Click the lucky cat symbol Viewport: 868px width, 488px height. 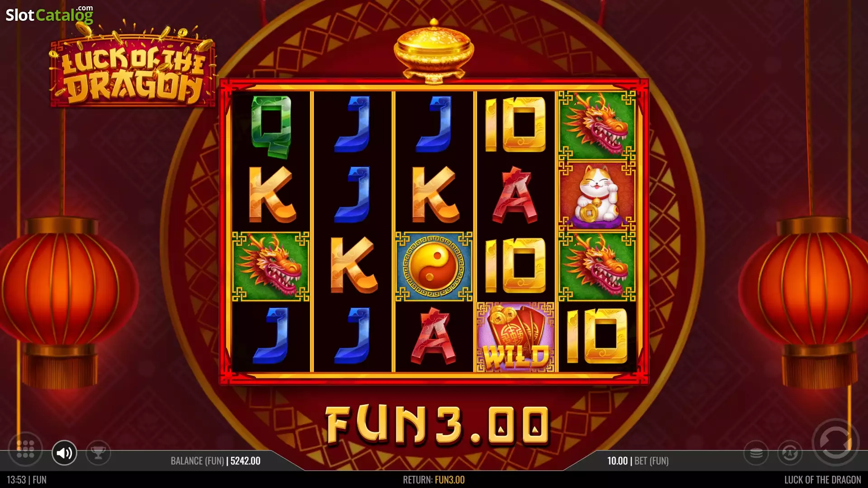[x=597, y=196]
